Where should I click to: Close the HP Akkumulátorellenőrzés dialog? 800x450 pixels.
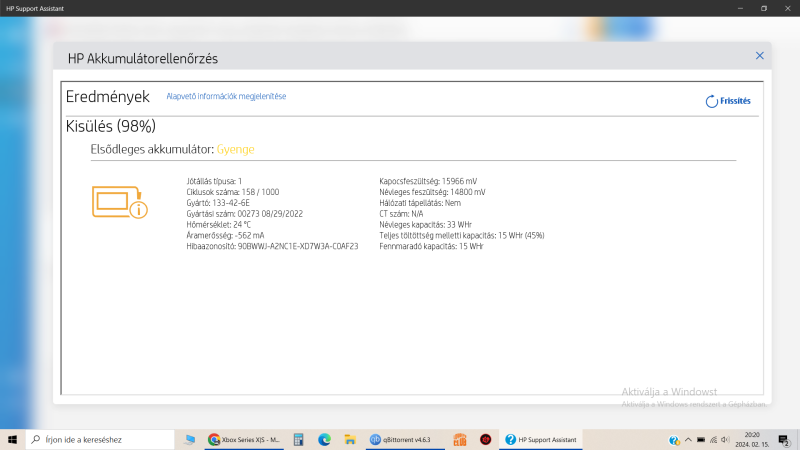click(759, 56)
